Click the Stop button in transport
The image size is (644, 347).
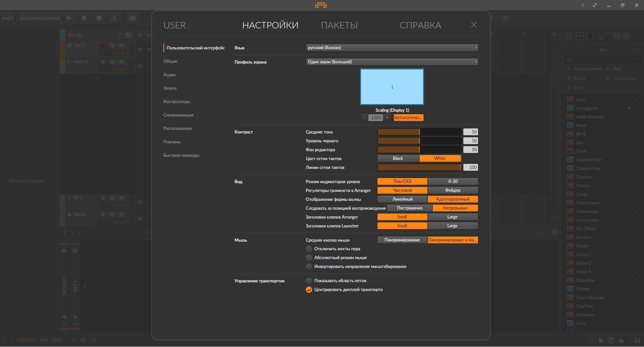pyautogui.click(x=84, y=18)
